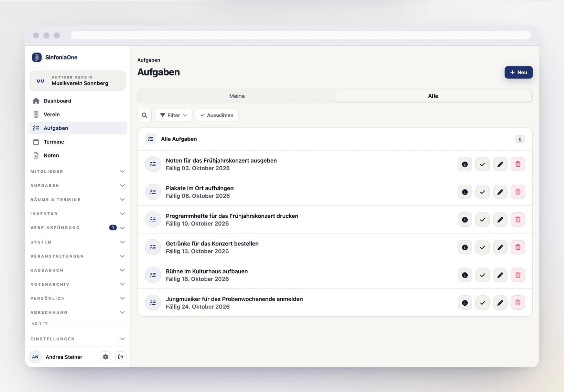Image resolution: width=564 pixels, height=392 pixels.
Task: Expand the RÄUME & TERMINE section
Action: click(78, 200)
